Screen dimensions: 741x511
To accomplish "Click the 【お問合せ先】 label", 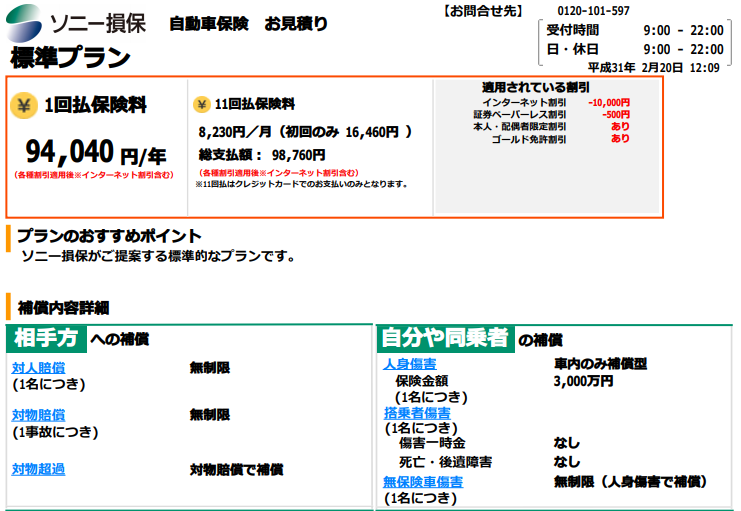I will pos(483,11).
